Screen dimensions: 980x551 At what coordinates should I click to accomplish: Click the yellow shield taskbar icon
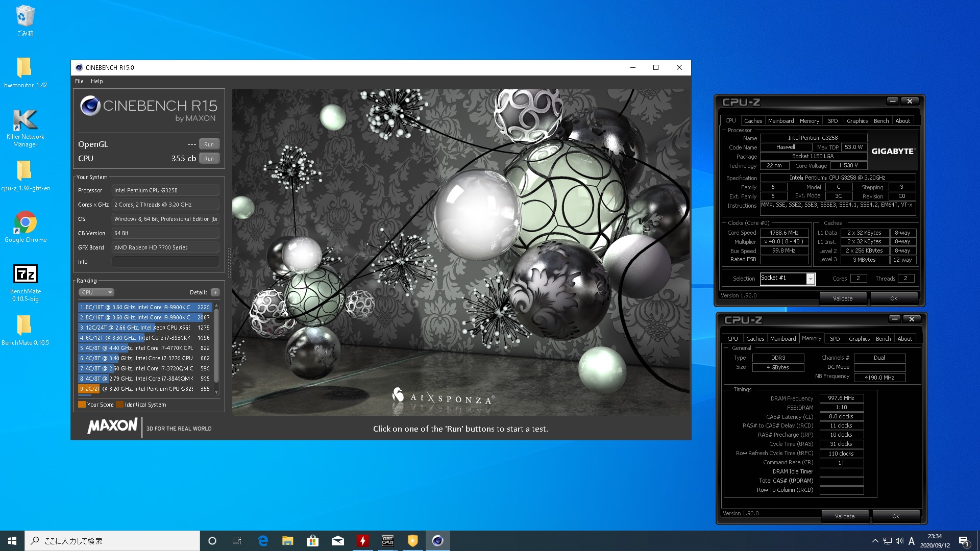(x=412, y=541)
